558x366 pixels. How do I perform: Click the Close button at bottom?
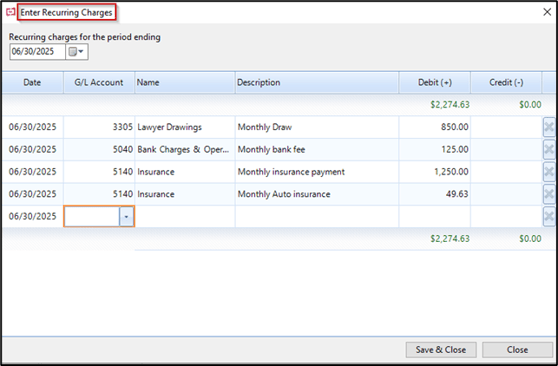(x=517, y=350)
